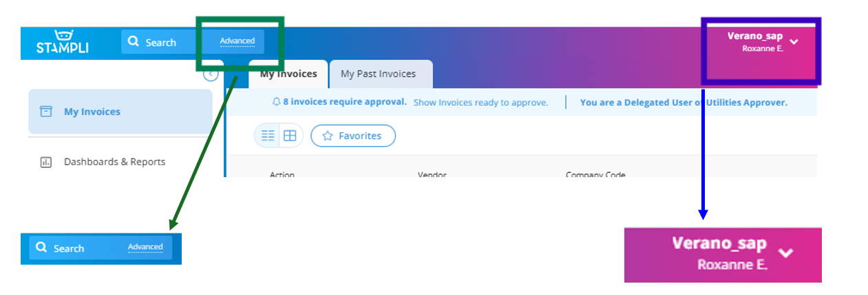Click Show Invoices ready to approve link
Screen dimensions: 868x295
[481, 103]
